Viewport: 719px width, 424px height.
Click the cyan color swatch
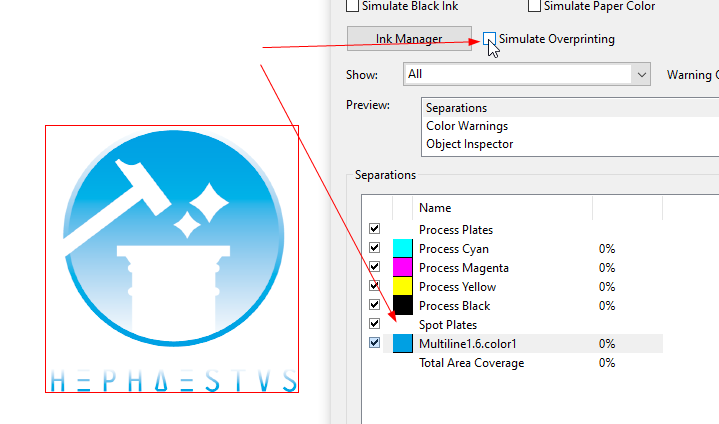403,248
